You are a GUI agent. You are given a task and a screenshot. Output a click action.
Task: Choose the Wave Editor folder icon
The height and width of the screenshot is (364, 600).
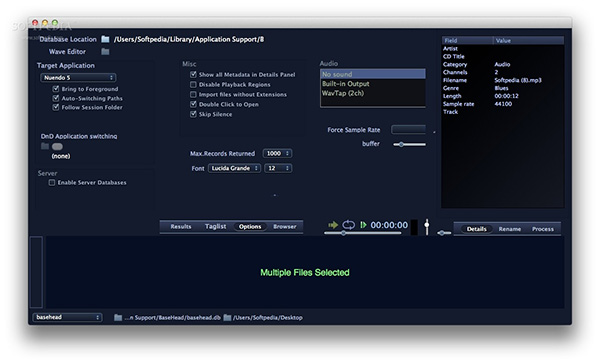tap(105, 52)
